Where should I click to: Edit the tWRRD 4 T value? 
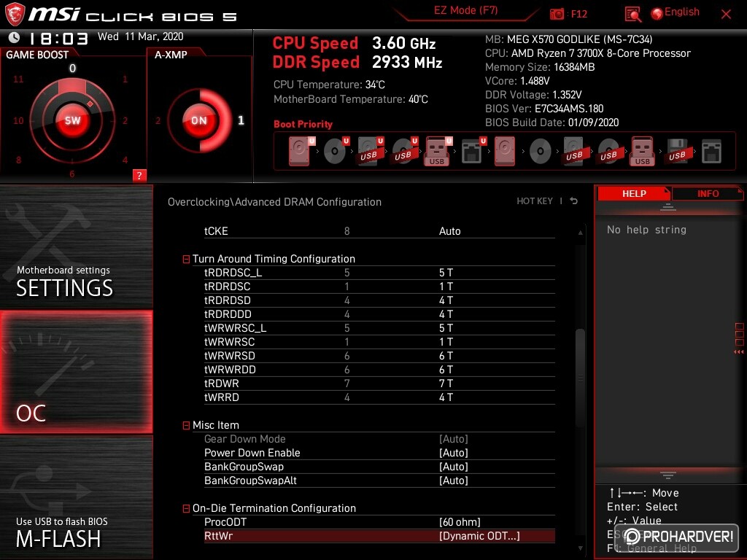tap(446, 397)
